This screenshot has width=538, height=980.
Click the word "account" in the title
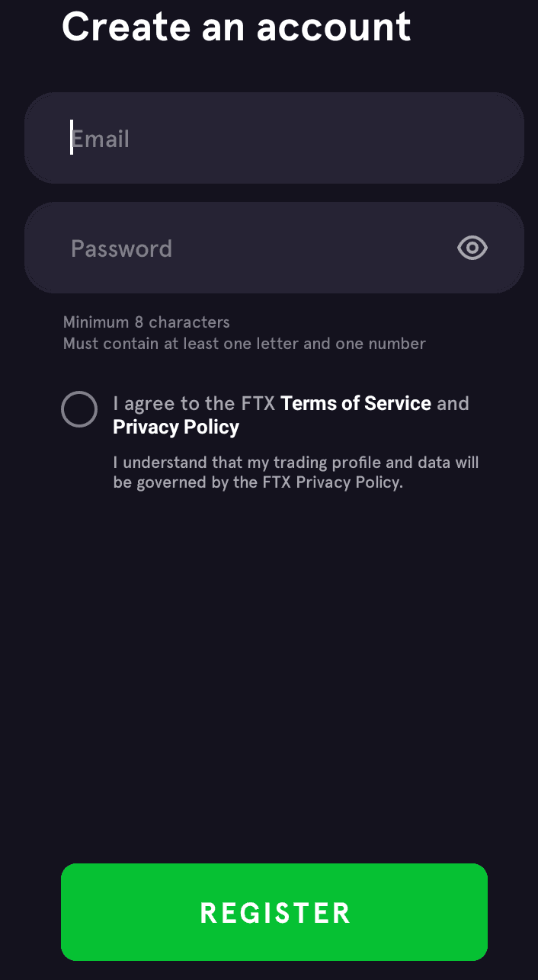(x=334, y=27)
